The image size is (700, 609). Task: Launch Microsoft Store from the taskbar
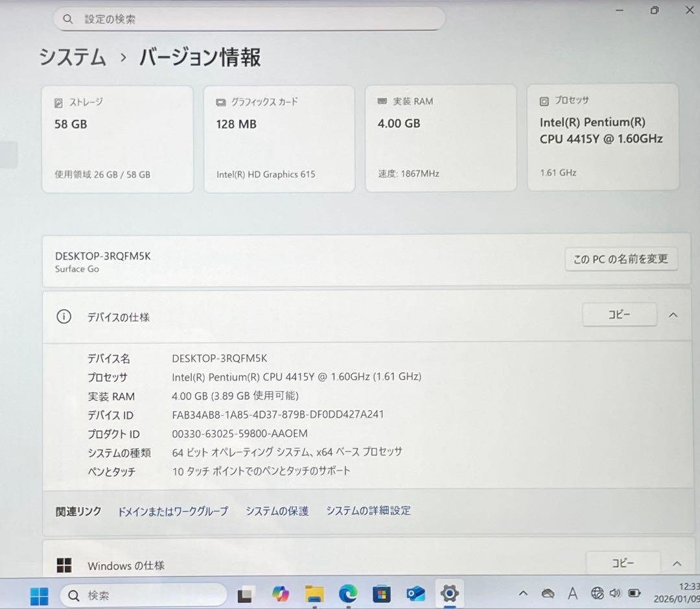tap(382, 595)
